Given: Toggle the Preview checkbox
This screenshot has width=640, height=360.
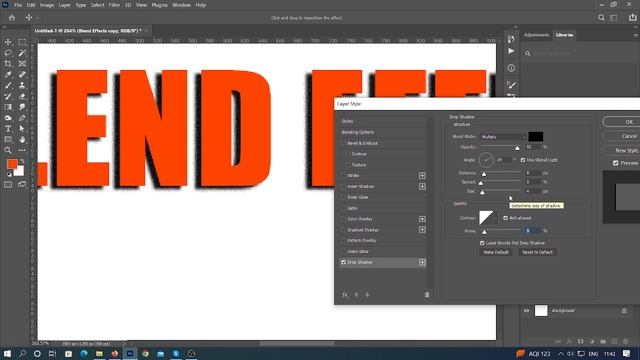Looking at the screenshot, I should 616,163.
